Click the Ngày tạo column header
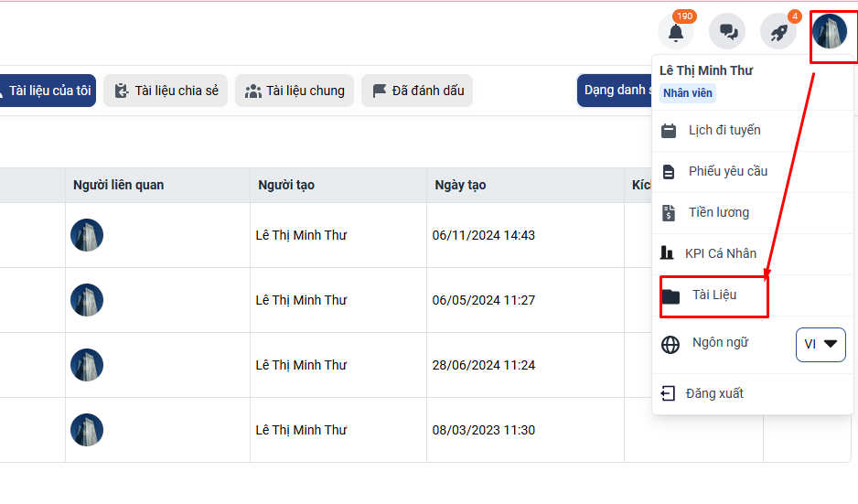 pyautogui.click(x=460, y=185)
